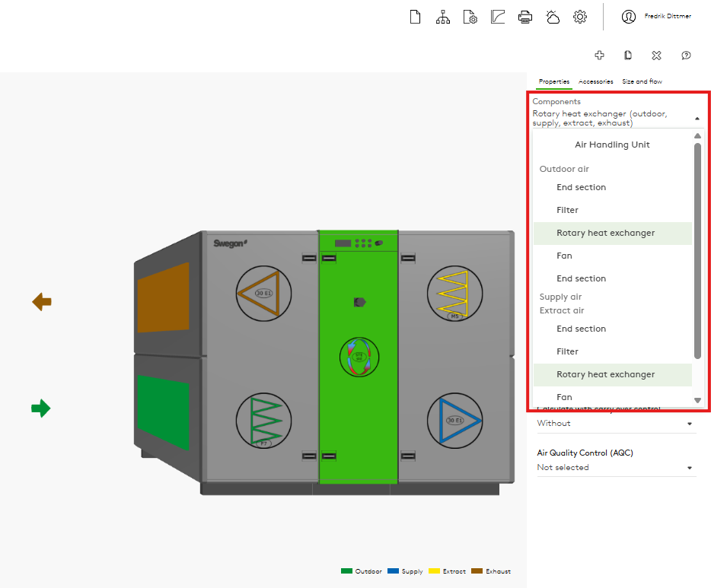Select the yellow extract filter symbol
711x588 pixels.
[454, 293]
